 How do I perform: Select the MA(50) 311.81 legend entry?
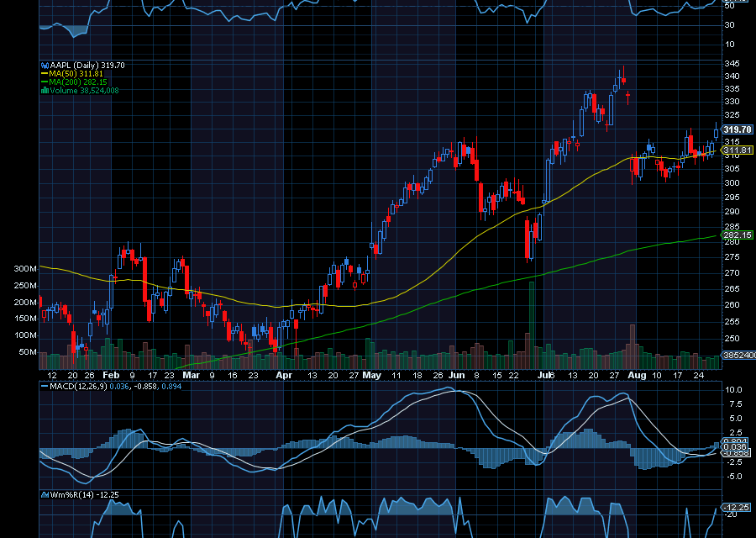point(72,74)
